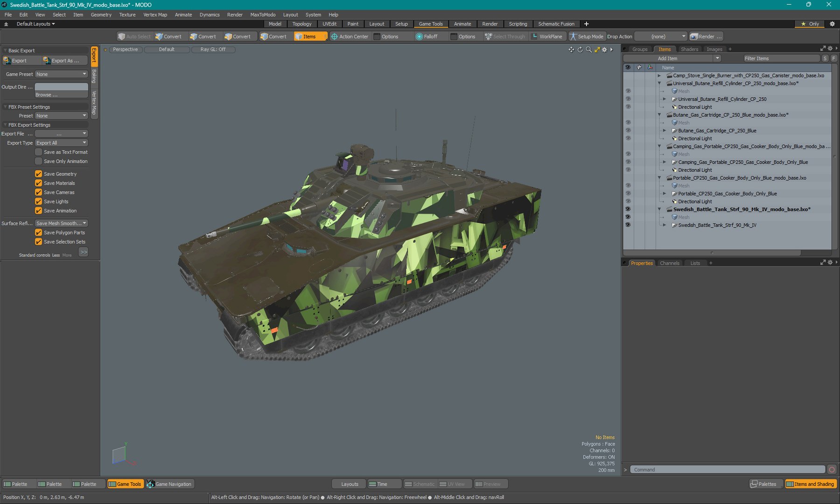
Task: Select Items mode button
Action: [x=309, y=36]
